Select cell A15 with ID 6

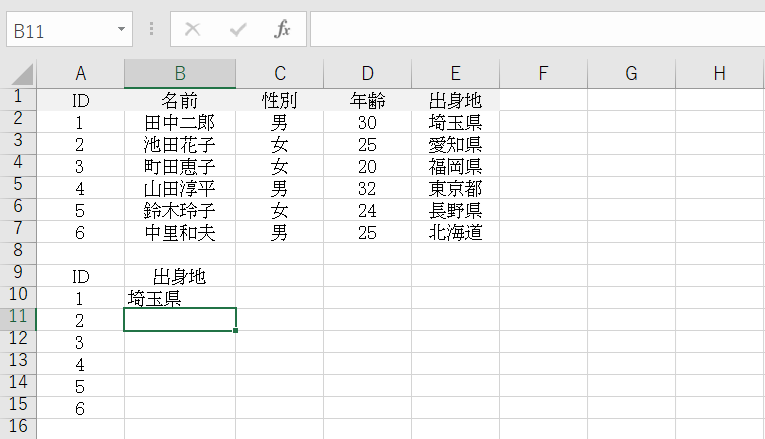click(81, 408)
